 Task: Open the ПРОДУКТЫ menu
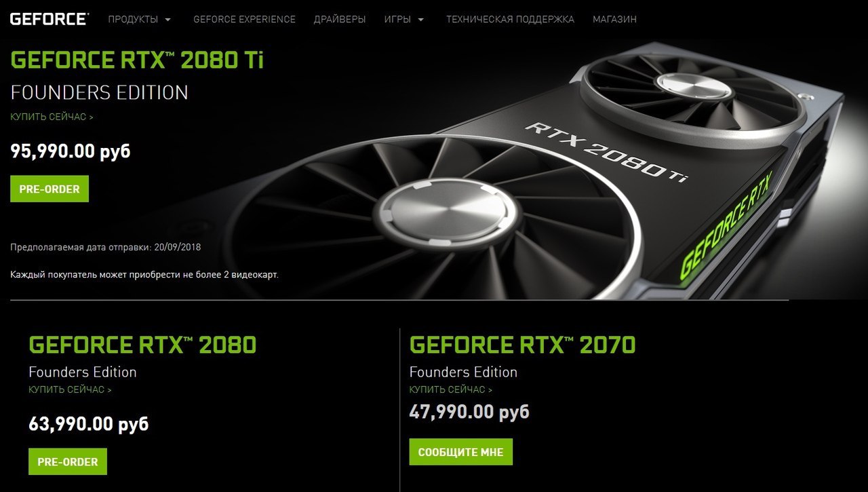[133, 19]
